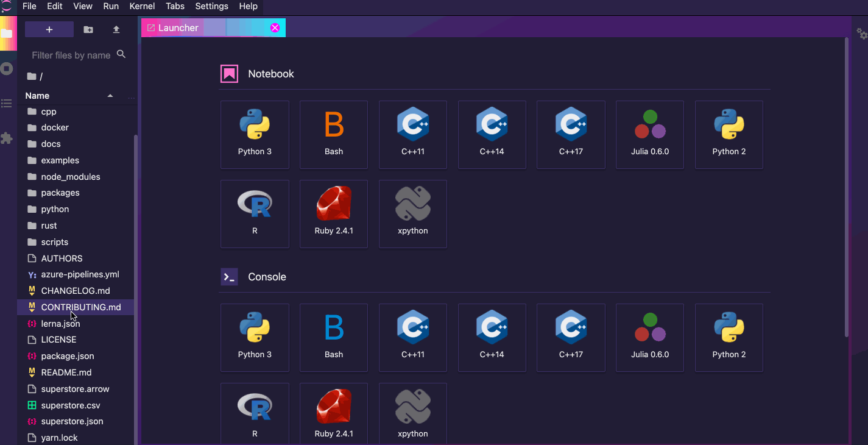Open an xpython notebook
The height and width of the screenshot is (445, 868).
[413, 214]
